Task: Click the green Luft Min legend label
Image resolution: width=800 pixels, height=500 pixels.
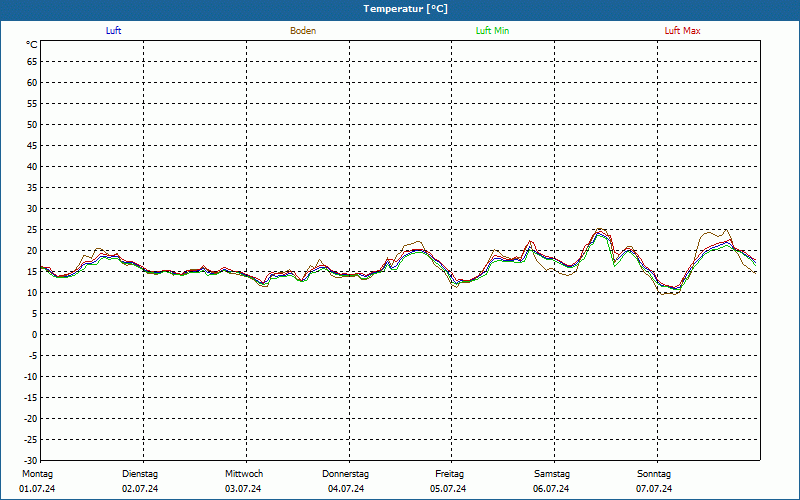Action: (x=492, y=31)
